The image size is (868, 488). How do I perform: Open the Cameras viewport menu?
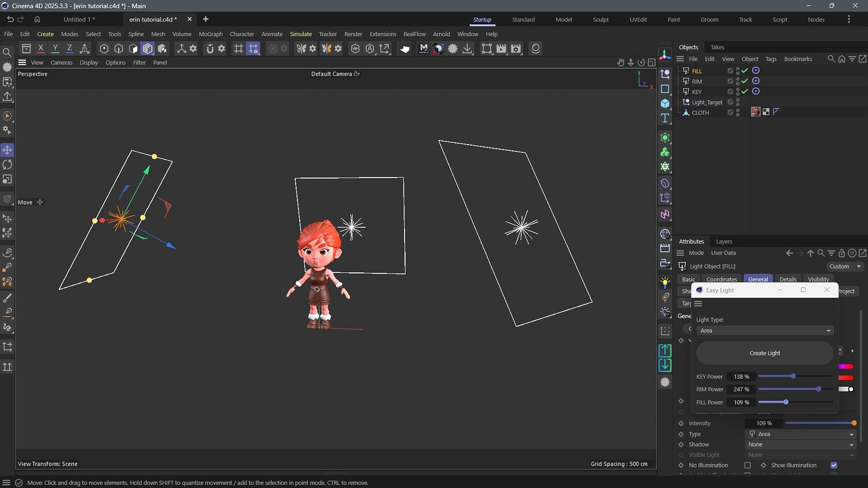click(61, 62)
